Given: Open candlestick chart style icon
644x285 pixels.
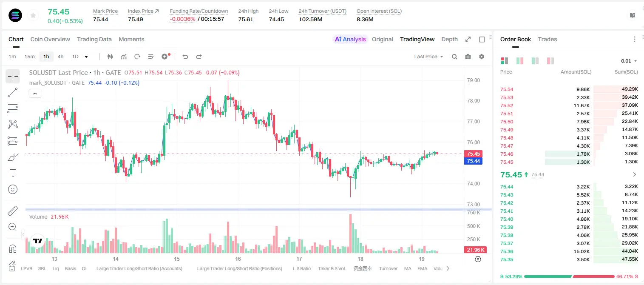Looking at the screenshot, I should pos(110,57).
